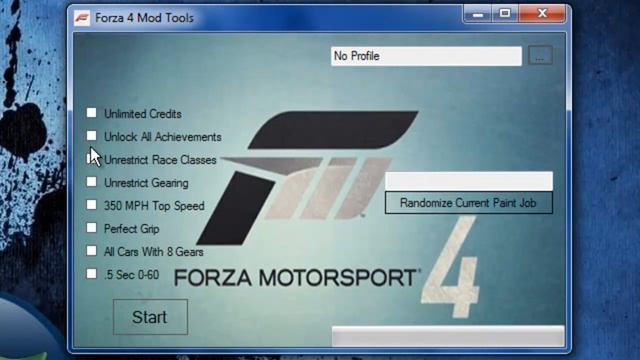
Task: Check Unlock All Achievements option
Action: (91, 136)
